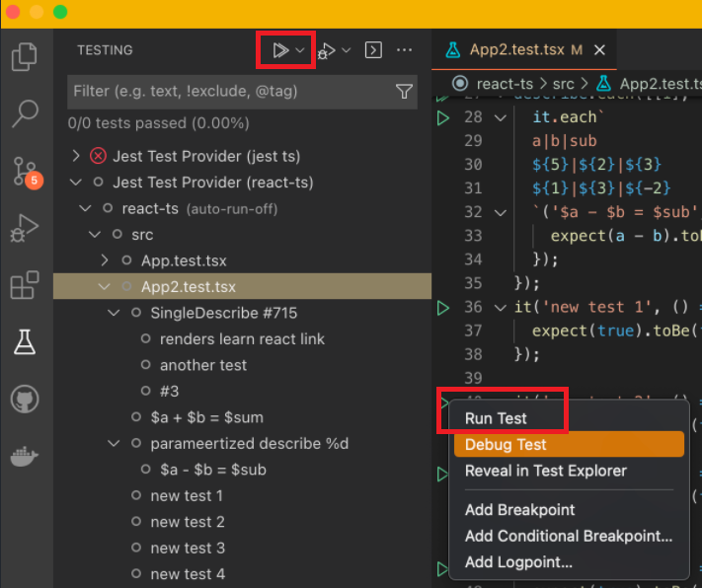Select '$a + $b = $sum' test
This screenshot has width=702, height=588.
click(x=206, y=417)
